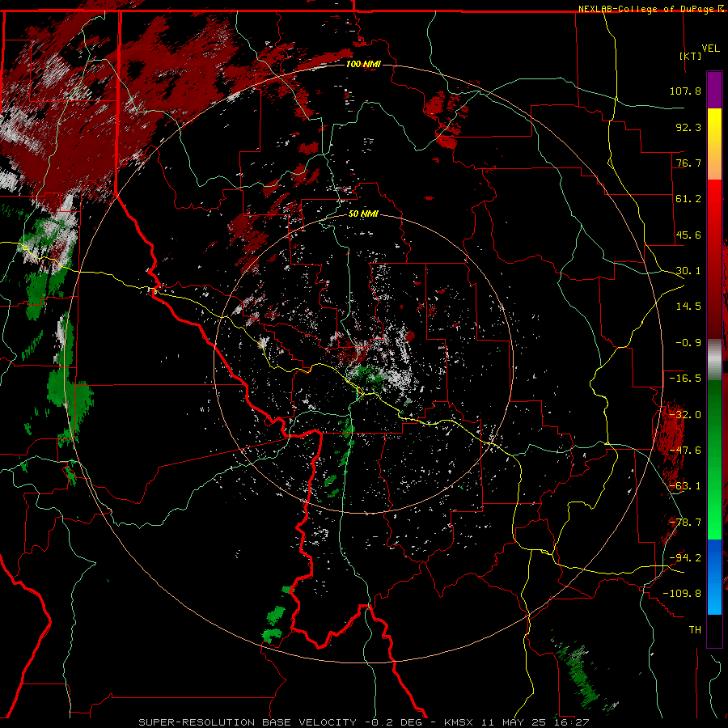Click the -32.0 velocity scale value
Viewport: 728px width, 728px height.
pos(685,415)
